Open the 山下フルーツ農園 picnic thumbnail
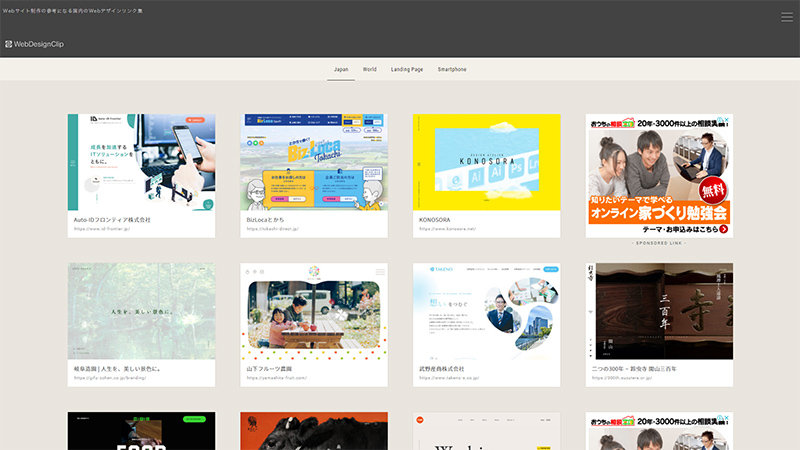 pos(314,311)
